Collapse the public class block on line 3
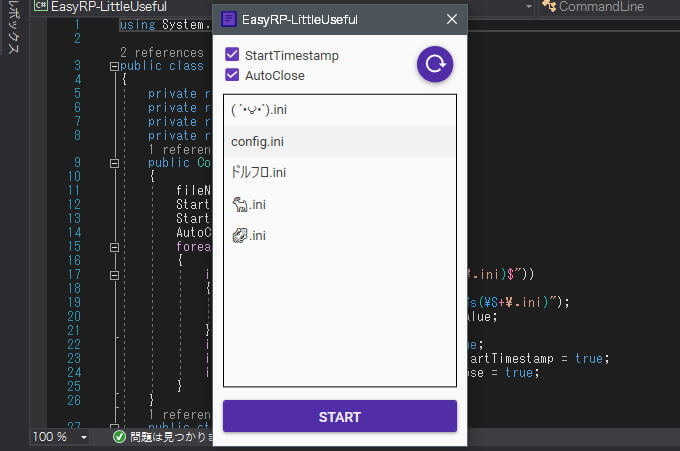 113,66
